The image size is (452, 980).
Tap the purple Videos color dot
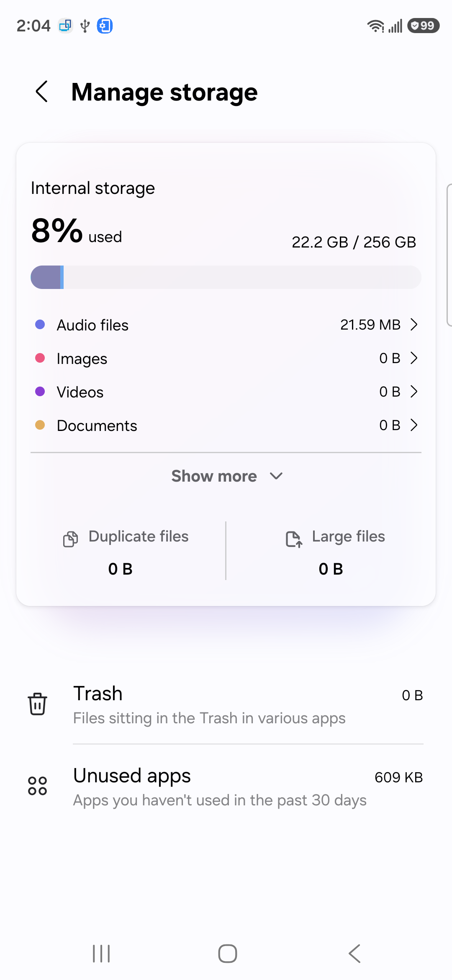(x=40, y=392)
